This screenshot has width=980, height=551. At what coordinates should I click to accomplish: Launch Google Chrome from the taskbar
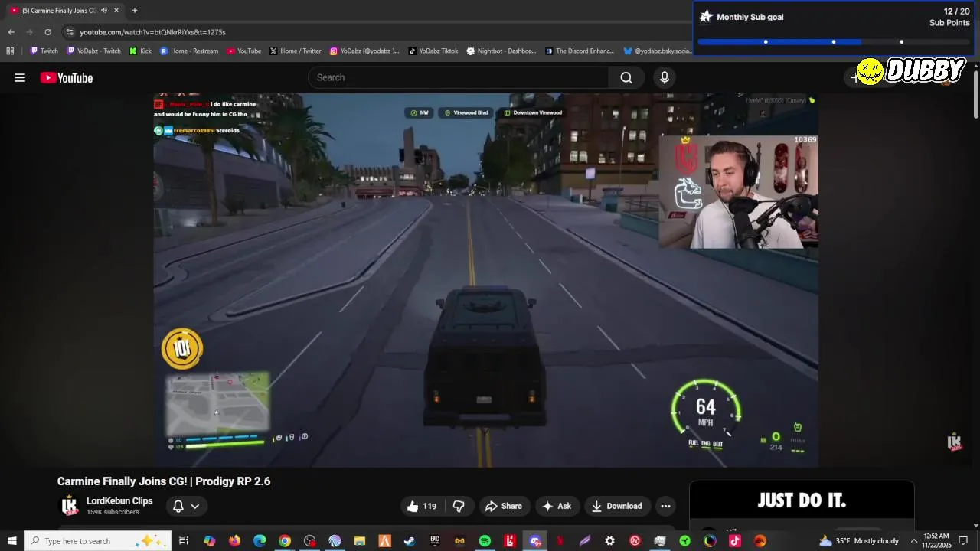(x=285, y=541)
